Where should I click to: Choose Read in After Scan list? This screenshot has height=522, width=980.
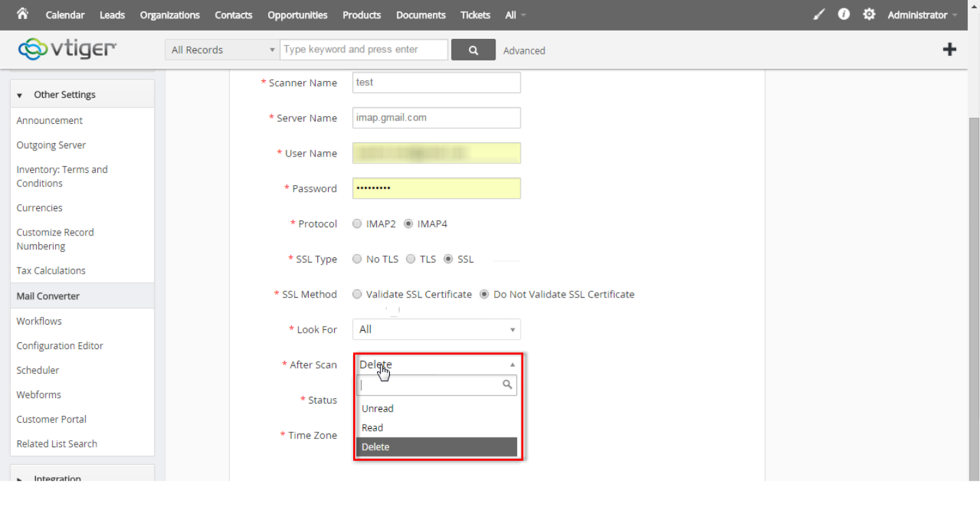click(436, 427)
